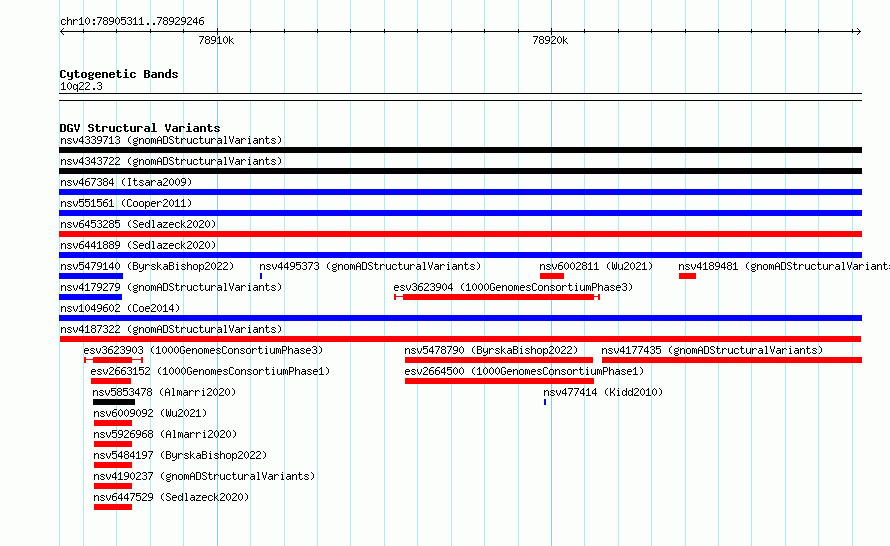Viewport: 890px width, 546px height.
Task: Click the nsv4339713 gnomAD variant label
Action: point(171,140)
